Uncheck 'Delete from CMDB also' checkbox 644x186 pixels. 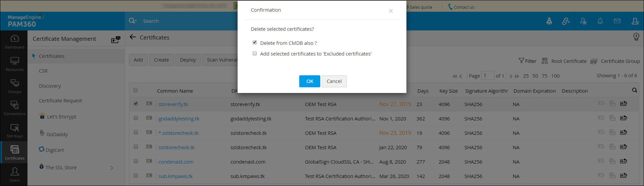click(x=255, y=42)
